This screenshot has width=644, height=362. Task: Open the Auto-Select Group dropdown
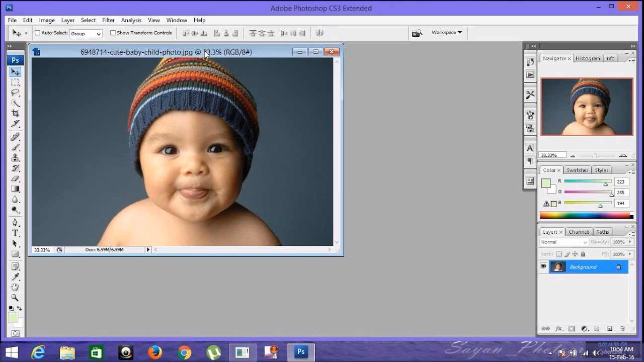pos(86,33)
